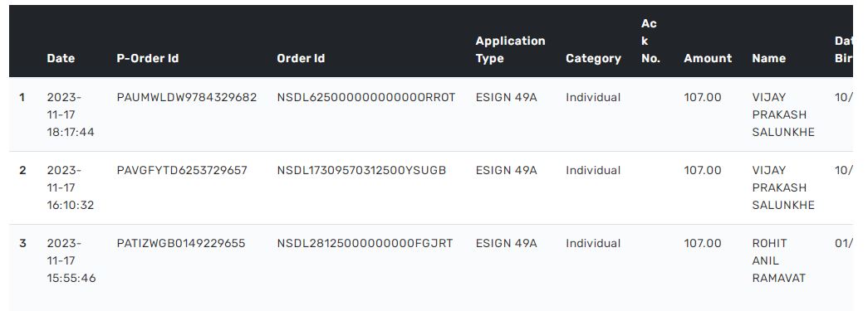
Task: Click Order Id NSDL28125000000000FGJRT
Action: [x=365, y=244]
